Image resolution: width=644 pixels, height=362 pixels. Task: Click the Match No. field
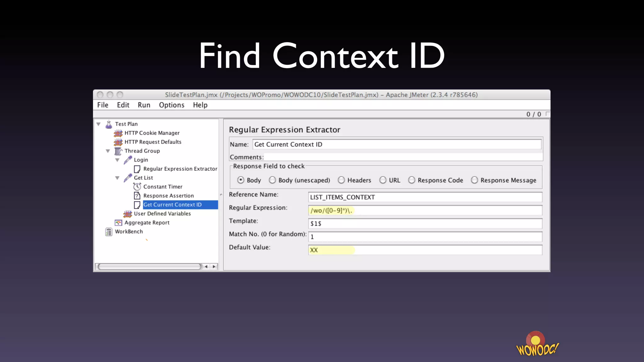pyautogui.click(x=425, y=237)
